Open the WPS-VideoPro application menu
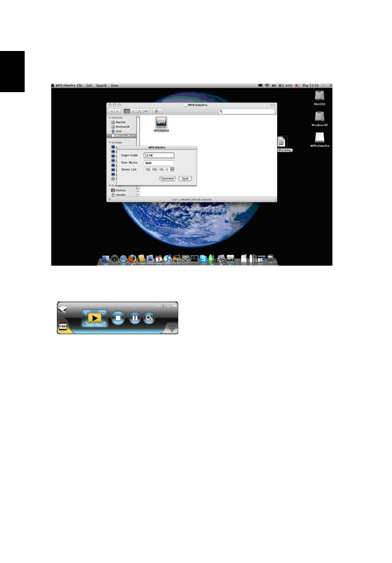 [65, 86]
